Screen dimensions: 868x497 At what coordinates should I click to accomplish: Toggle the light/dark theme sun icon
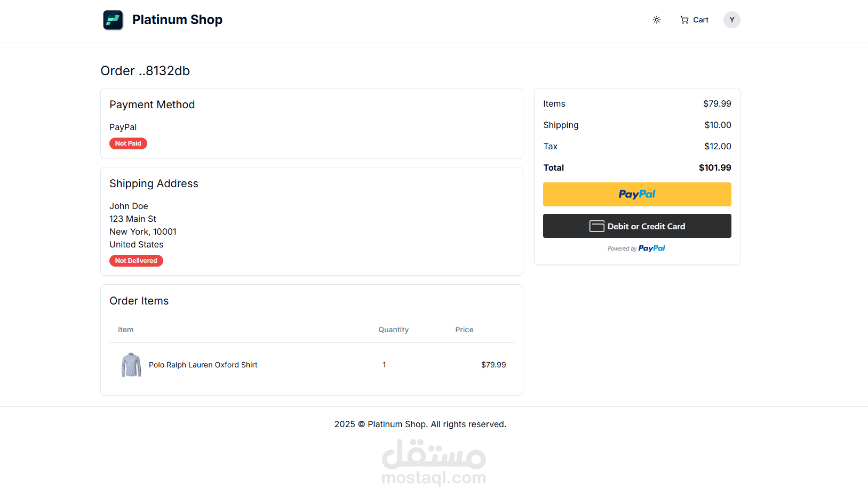pyautogui.click(x=657, y=20)
